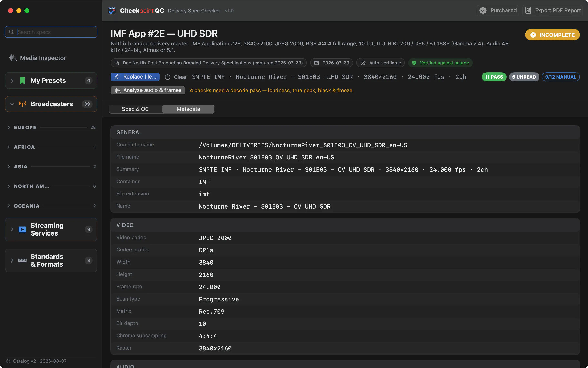This screenshot has width=588, height=368.
Task: Click the INCOMPLETE status badge
Action: point(552,35)
